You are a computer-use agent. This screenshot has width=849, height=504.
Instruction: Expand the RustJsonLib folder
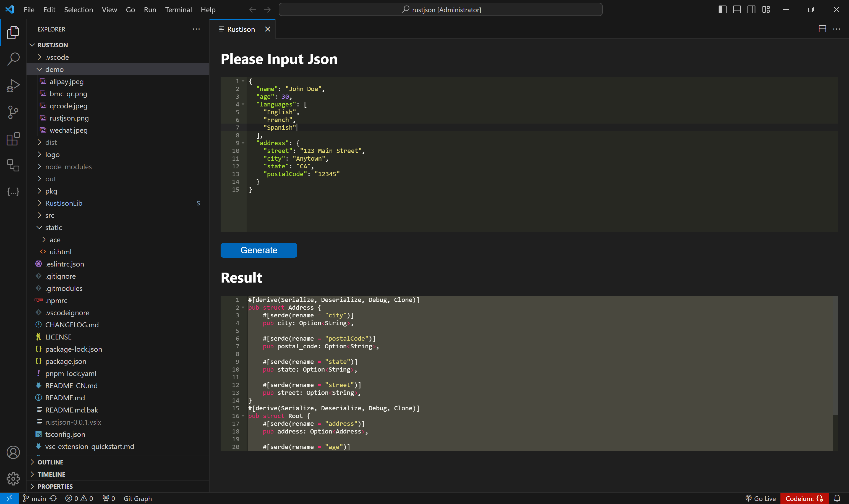pyautogui.click(x=64, y=203)
